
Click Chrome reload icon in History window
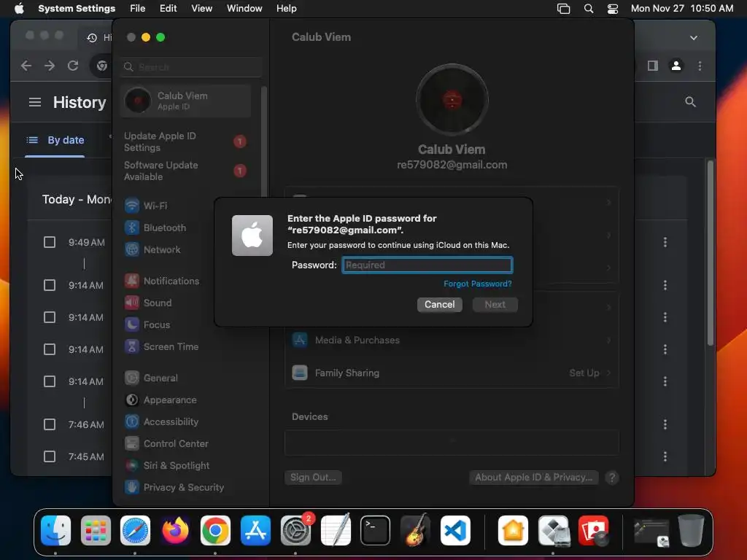[73, 66]
